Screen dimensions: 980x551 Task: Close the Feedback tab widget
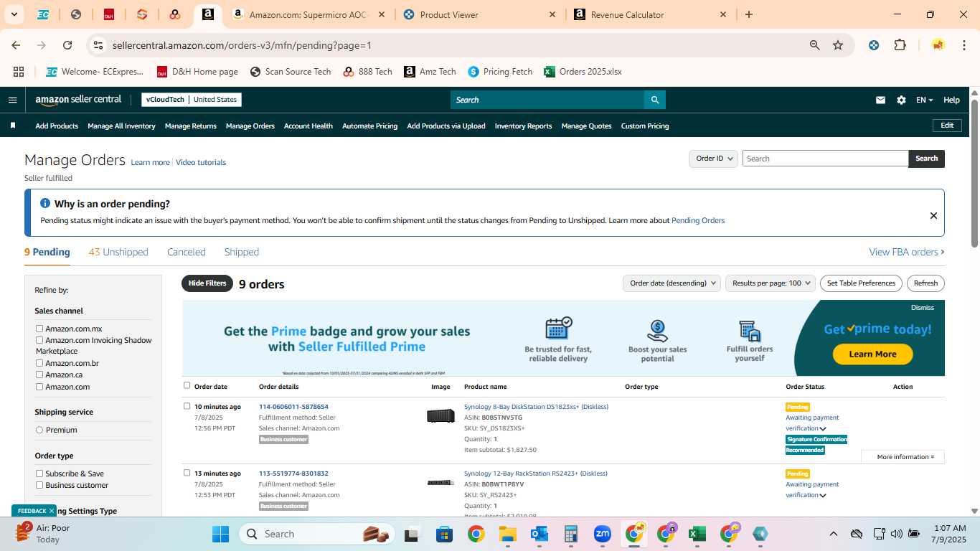click(52, 511)
